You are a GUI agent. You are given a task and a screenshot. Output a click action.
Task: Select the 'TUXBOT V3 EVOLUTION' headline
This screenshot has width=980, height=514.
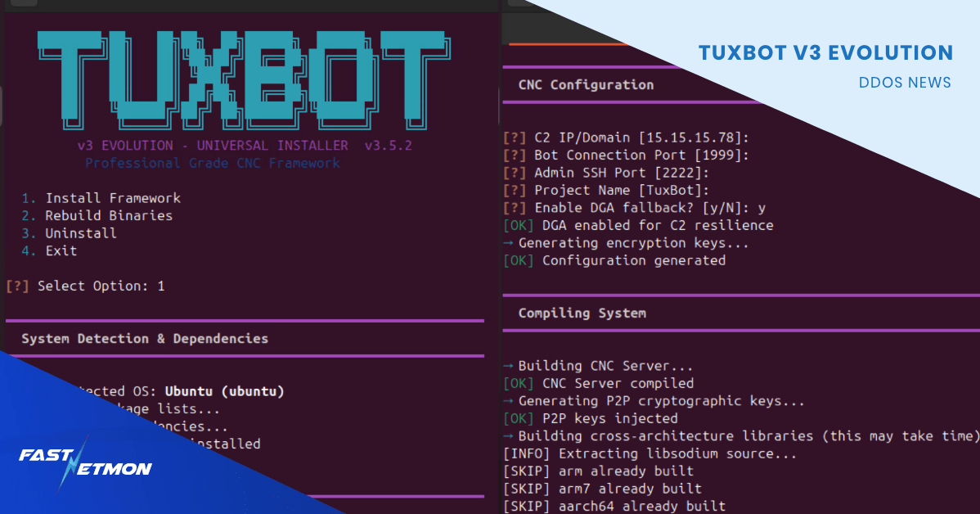click(825, 52)
